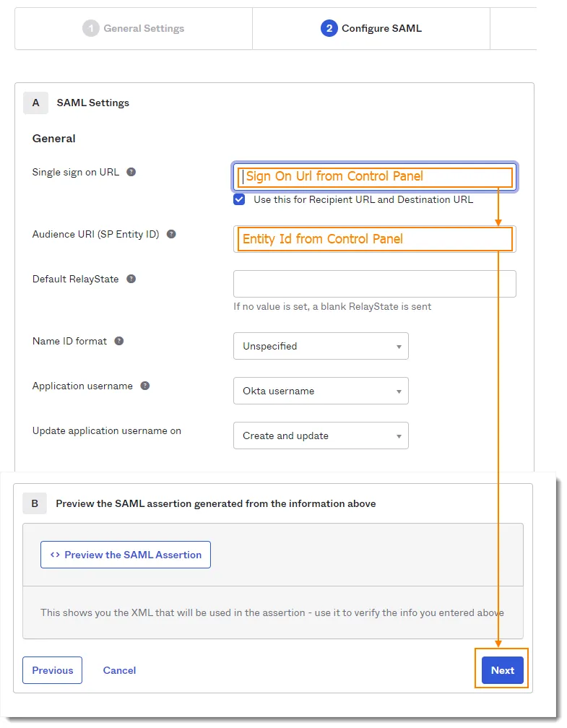This screenshot has width=567, height=728.
Task: Click the step 1 number circle
Action: coord(91,28)
